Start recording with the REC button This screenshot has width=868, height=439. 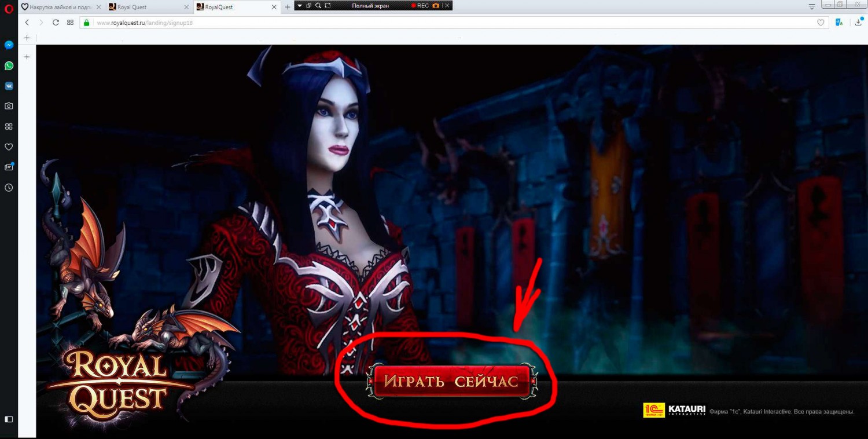pyautogui.click(x=420, y=5)
